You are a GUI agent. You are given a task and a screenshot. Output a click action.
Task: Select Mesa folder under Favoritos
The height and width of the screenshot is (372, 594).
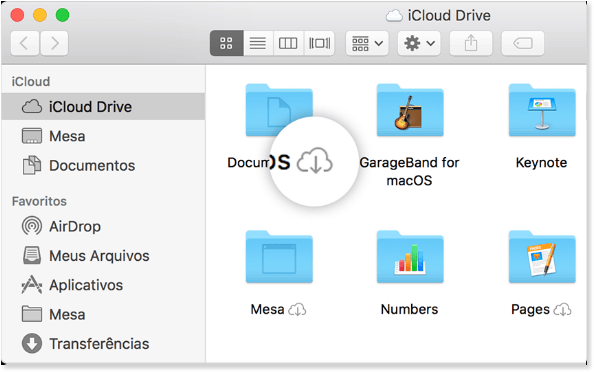click(x=103, y=314)
